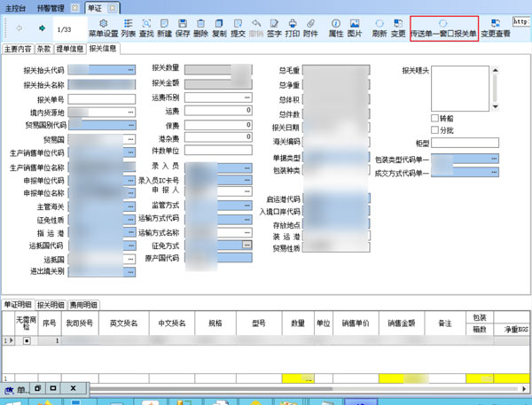The image size is (532, 405).
Task: Submit the document with 提交
Action: coord(238,28)
